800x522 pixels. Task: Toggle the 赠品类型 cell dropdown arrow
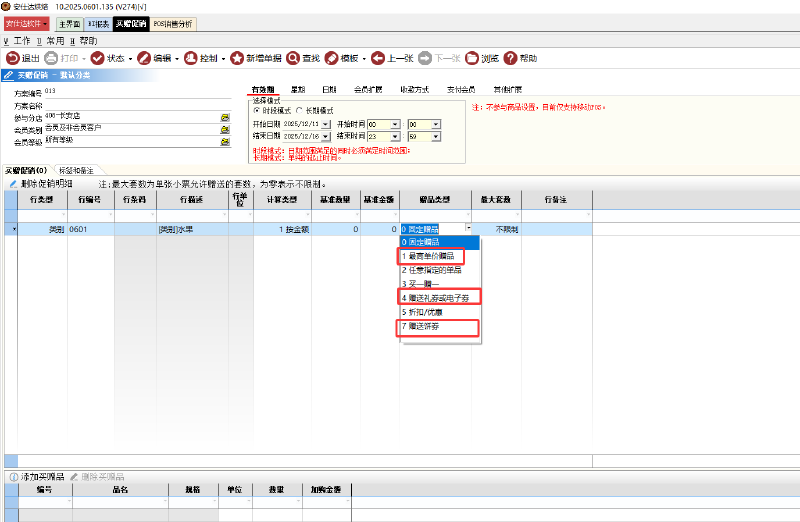(468, 228)
